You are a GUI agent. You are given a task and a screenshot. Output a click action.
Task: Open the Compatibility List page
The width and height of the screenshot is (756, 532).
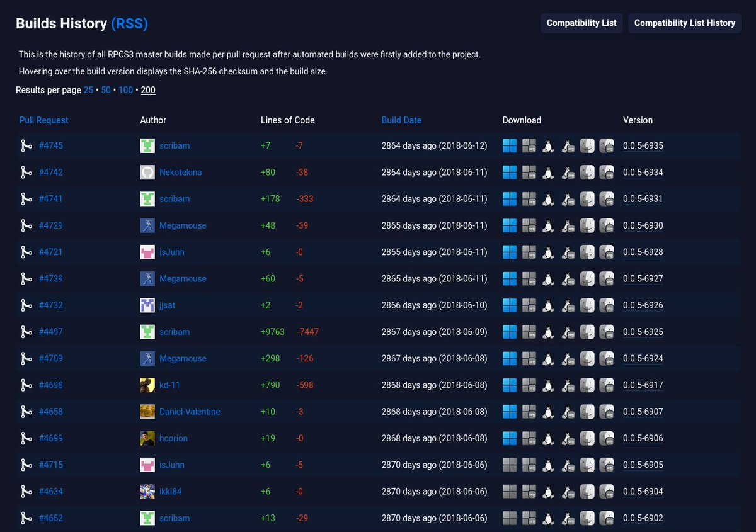pos(581,23)
